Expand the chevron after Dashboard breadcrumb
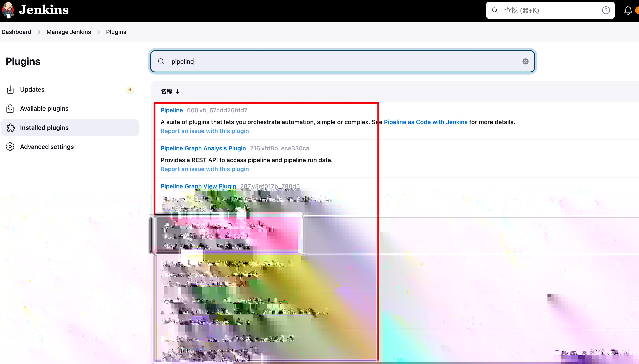Screen dimensions: 639x364 pos(39,32)
